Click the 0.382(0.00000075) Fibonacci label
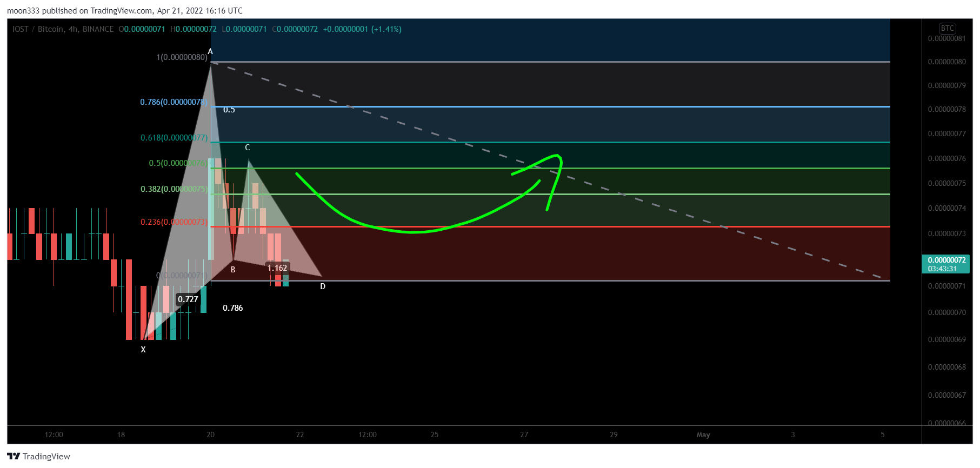The height and width of the screenshot is (468, 980). click(174, 189)
